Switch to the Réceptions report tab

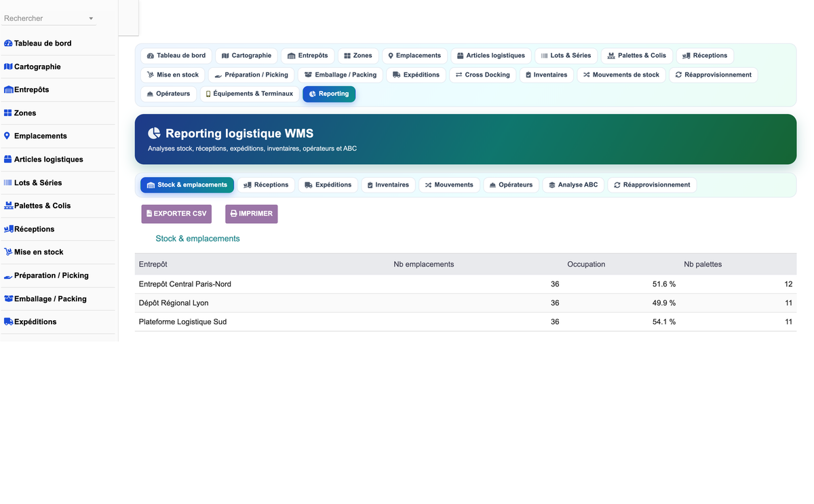(266, 185)
